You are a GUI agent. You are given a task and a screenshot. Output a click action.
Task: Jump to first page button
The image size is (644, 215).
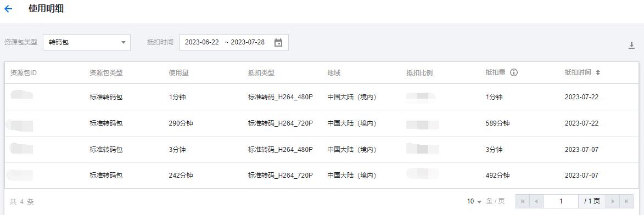pyautogui.click(x=523, y=201)
